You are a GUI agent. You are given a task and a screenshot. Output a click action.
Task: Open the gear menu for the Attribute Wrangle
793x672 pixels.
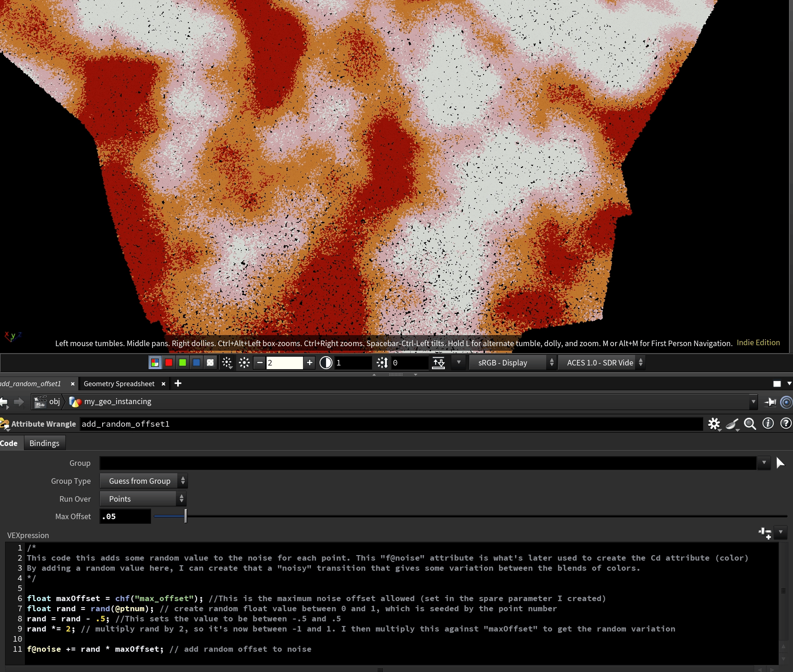coord(714,424)
